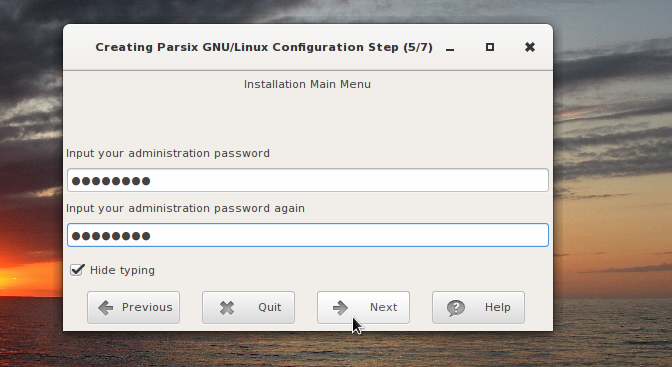The image size is (672, 367).
Task: Click the left arrow icon on Previous
Action: (x=105, y=307)
